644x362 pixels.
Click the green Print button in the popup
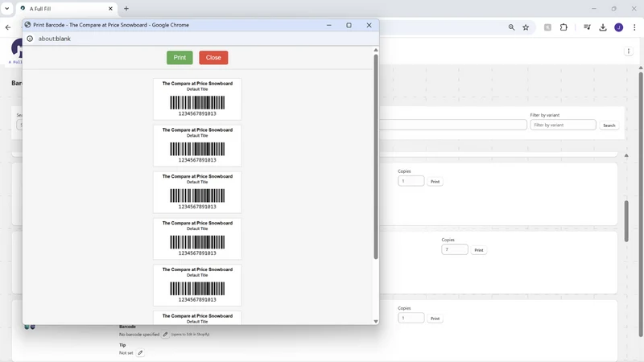[x=180, y=57]
